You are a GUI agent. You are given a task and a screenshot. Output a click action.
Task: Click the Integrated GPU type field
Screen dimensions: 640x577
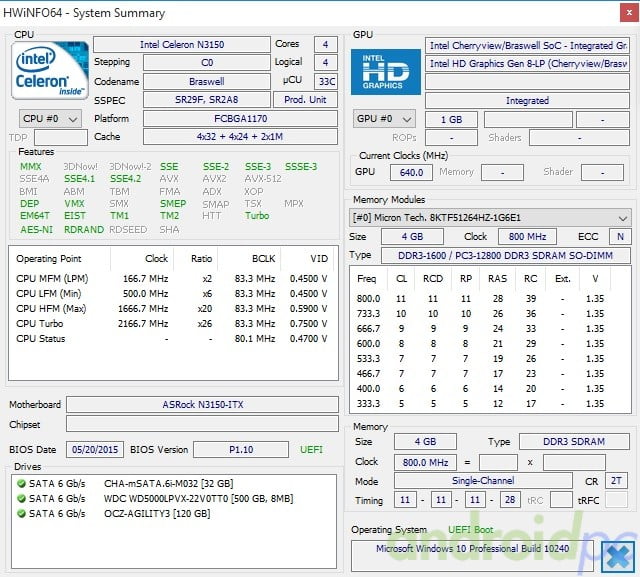tap(527, 101)
